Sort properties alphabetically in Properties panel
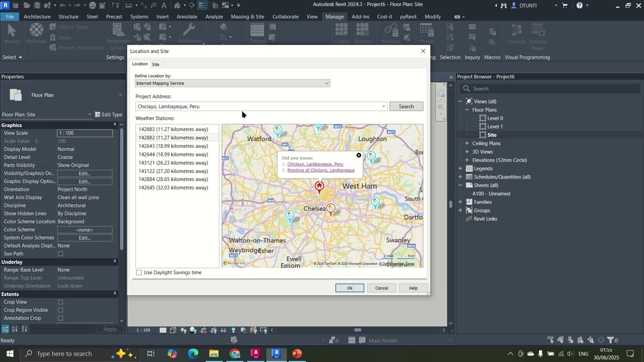This screenshot has height=362, width=644. tap(15, 329)
